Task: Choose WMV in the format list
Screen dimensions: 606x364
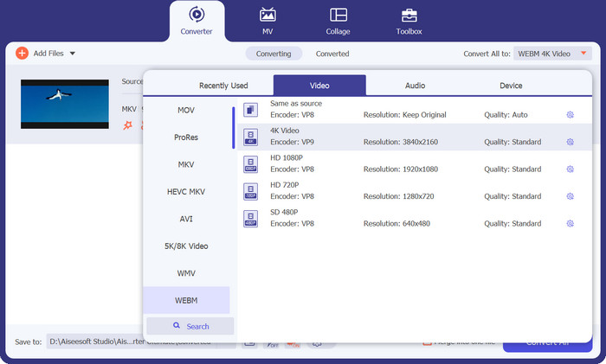Action: 186,273
